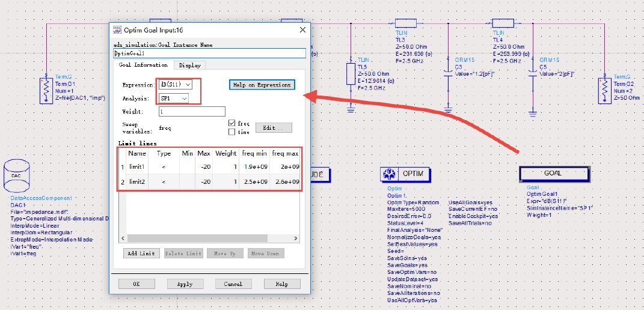The image size is (644, 310).
Task: Click the TermG2 Z=50 Ohm parameter
Action: 627,98
